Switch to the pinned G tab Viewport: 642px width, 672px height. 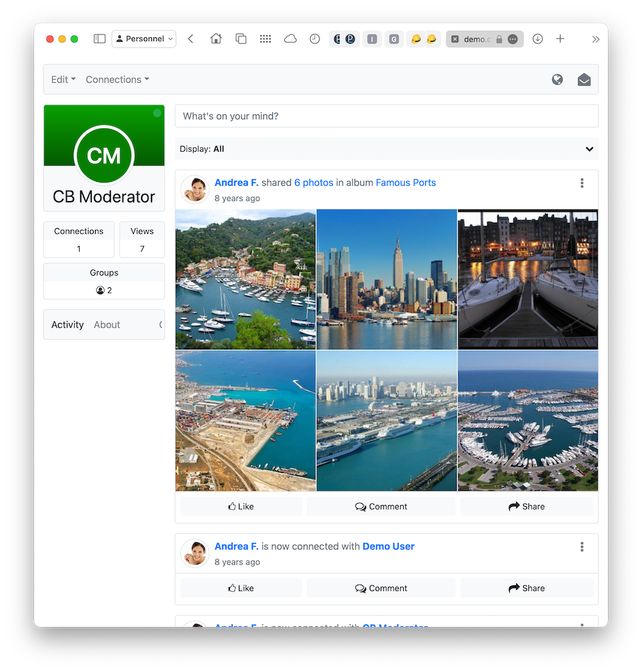pos(394,39)
